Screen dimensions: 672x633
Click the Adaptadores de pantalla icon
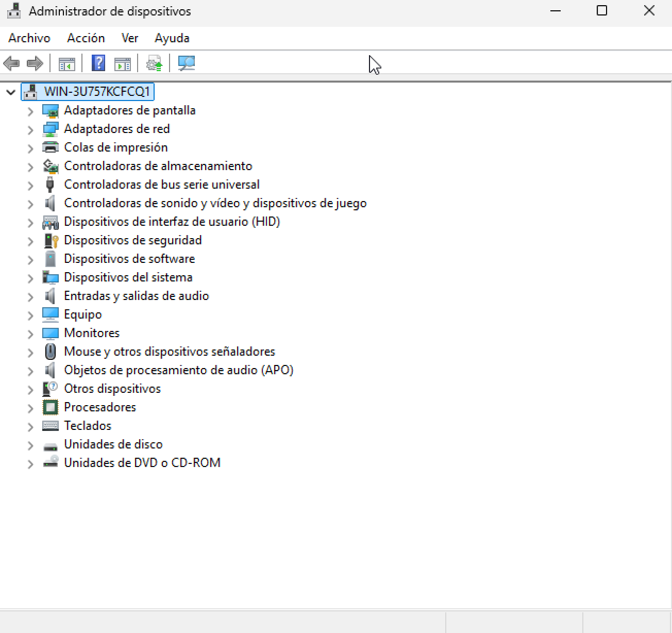tap(51, 110)
